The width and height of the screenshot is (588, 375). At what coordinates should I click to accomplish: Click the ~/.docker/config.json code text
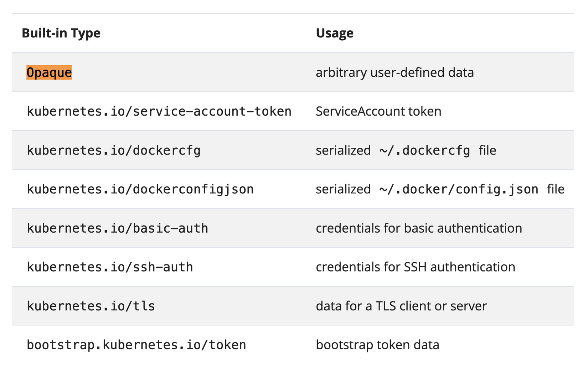click(459, 189)
